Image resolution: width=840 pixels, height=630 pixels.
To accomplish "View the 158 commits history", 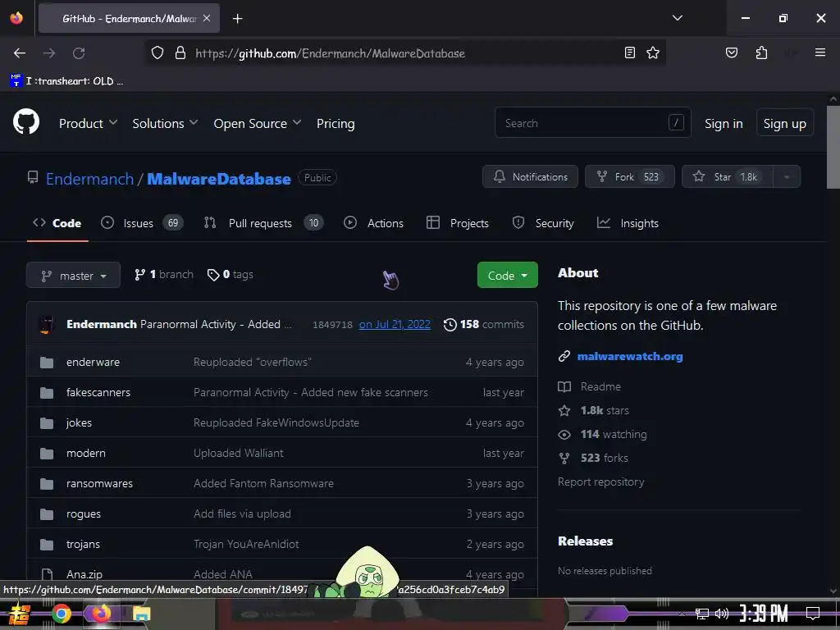I will click(x=484, y=324).
